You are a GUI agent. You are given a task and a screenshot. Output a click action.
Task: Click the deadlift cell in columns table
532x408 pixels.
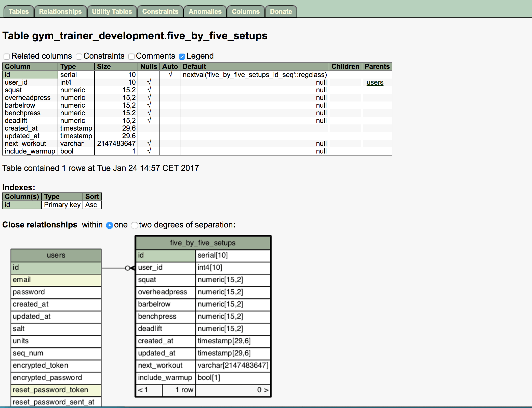(30, 121)
